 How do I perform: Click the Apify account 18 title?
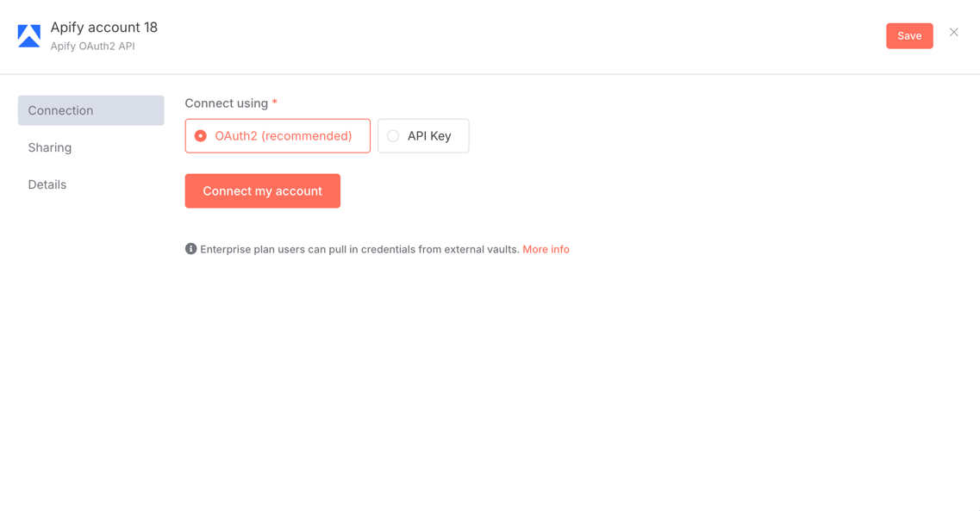[x=103, y=27]
